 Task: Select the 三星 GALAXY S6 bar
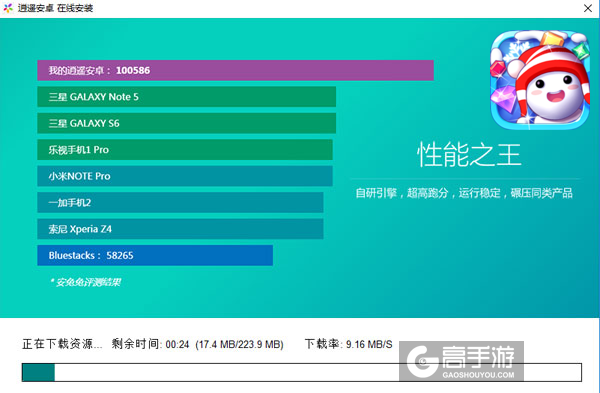(187, 123)
